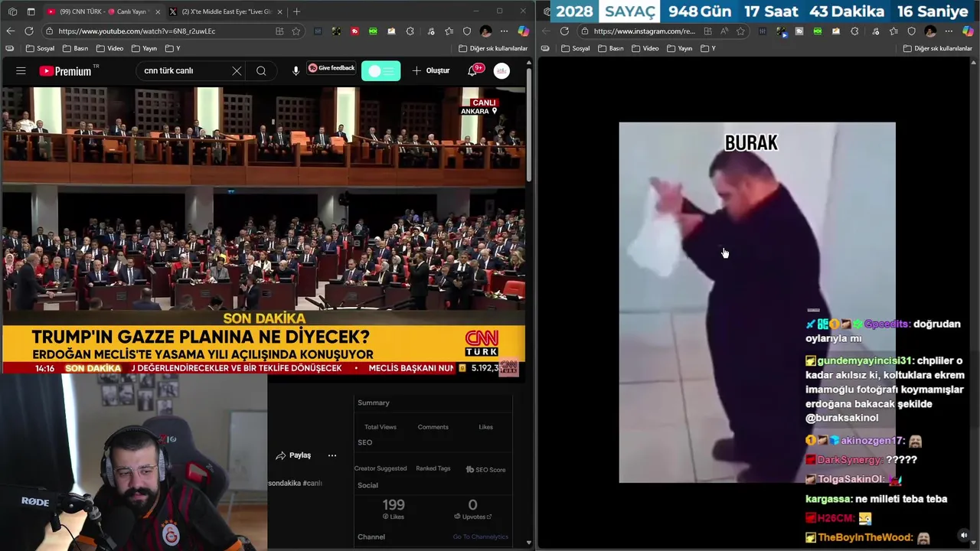This screenshot has width=980, height=551.
Task: Favorite the Instagram page with star
Action: [740, 31]
